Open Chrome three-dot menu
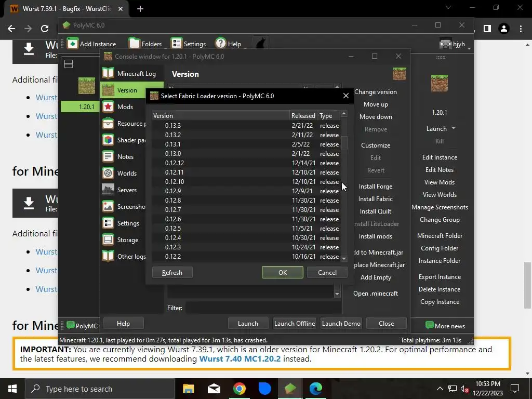Viewport: 532px width, 399px height. click(521, 29)
